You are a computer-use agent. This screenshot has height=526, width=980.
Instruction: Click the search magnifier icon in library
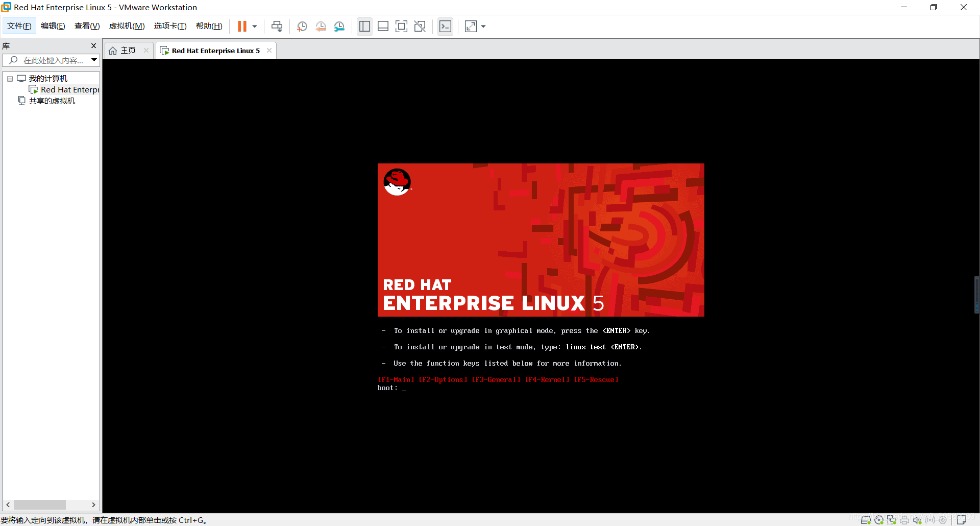tap(13, 60)
